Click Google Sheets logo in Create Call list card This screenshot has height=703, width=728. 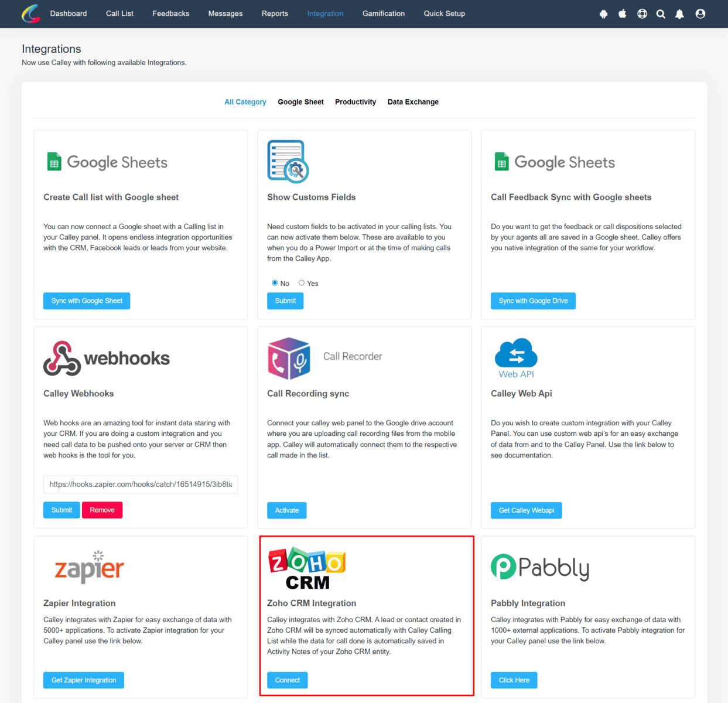coord(107,162)
